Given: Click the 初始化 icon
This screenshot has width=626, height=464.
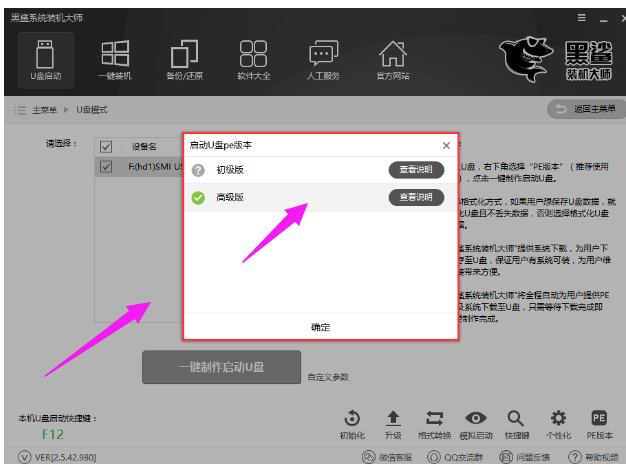Looking at the screenshot, I should pos(352,424).
